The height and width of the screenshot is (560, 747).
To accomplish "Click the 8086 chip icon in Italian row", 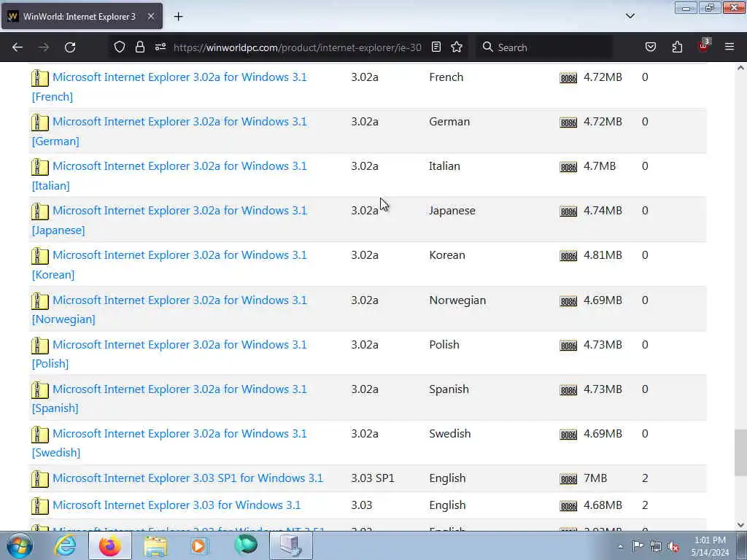I will coord(568,167).
